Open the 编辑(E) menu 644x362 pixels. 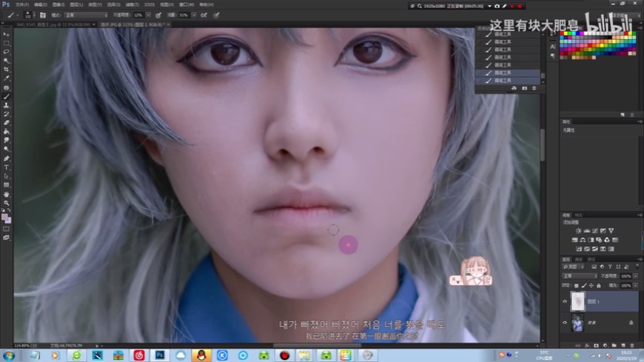click(x=40, y=4)
